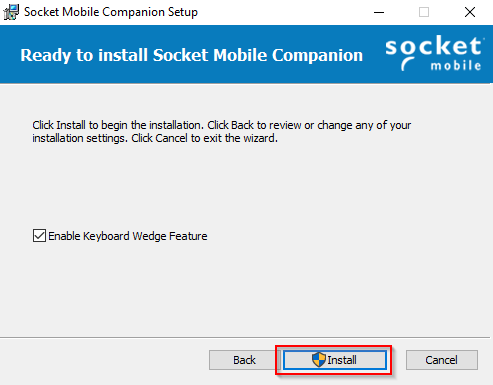Minimize the setup wizard window
This screenshot has height=385, width=493.
(x=379, y=12)
